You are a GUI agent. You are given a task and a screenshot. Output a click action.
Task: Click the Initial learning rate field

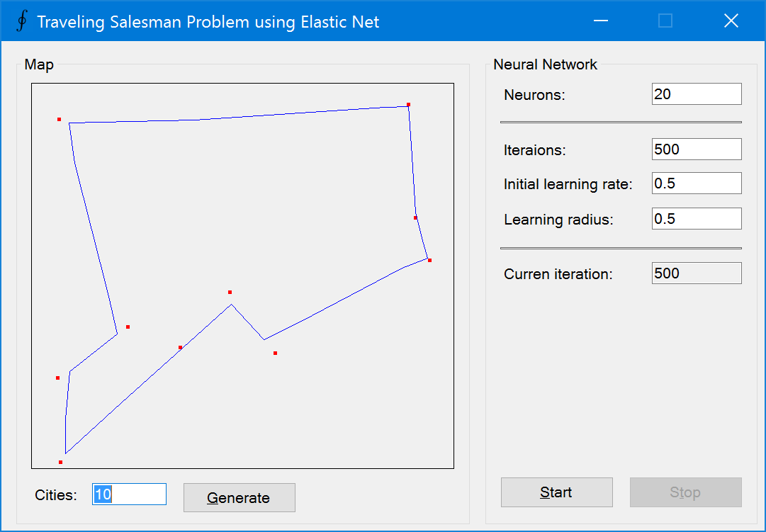coord(696,183)
